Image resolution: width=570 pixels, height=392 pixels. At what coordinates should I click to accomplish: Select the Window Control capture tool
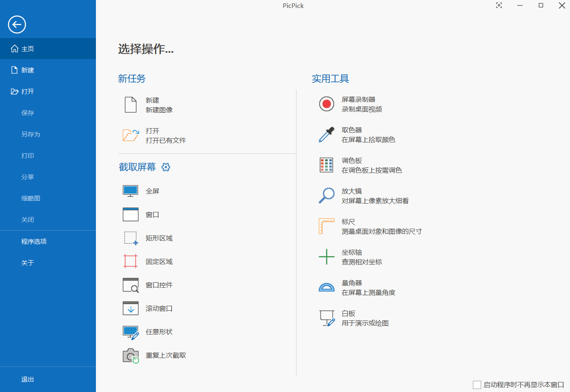[x=159, y=285]
